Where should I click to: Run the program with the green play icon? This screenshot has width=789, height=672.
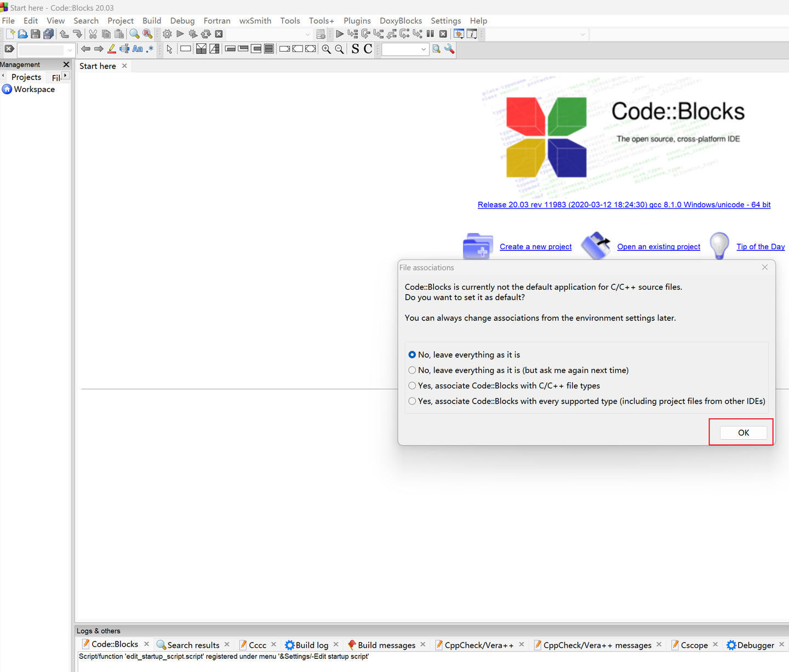point(180,33)
